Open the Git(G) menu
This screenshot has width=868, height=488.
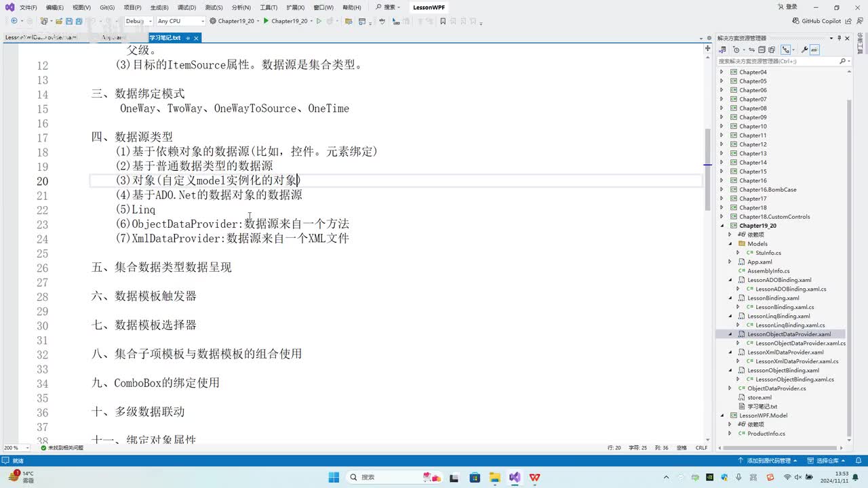[x=107, y=7]
